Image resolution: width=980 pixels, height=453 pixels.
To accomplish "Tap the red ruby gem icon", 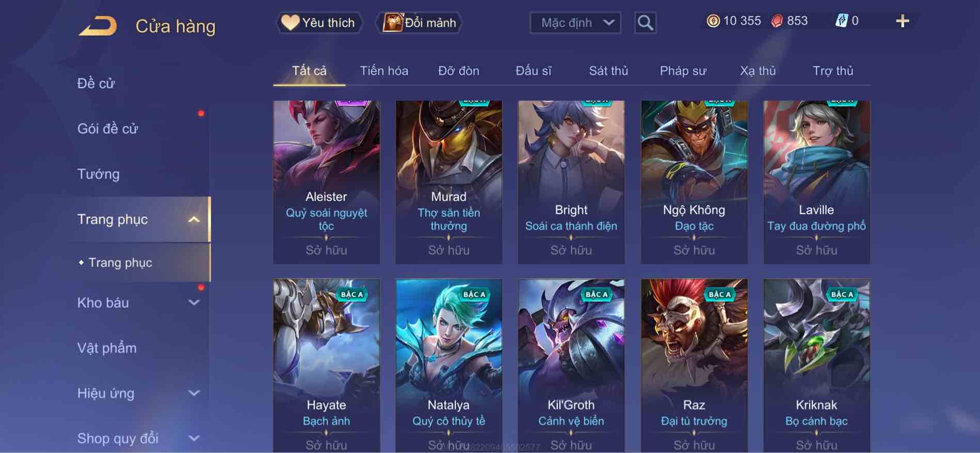I will pos(777,21).
